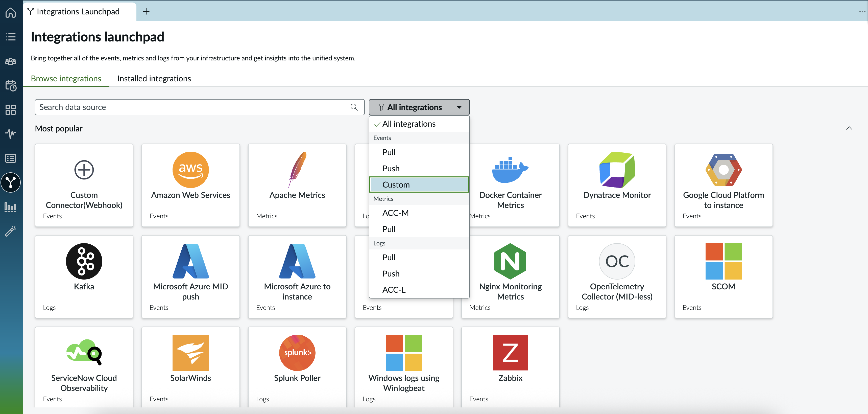Select the Apache Metrics feather logo
The image size is (868, 414).
tap(297, 170)
